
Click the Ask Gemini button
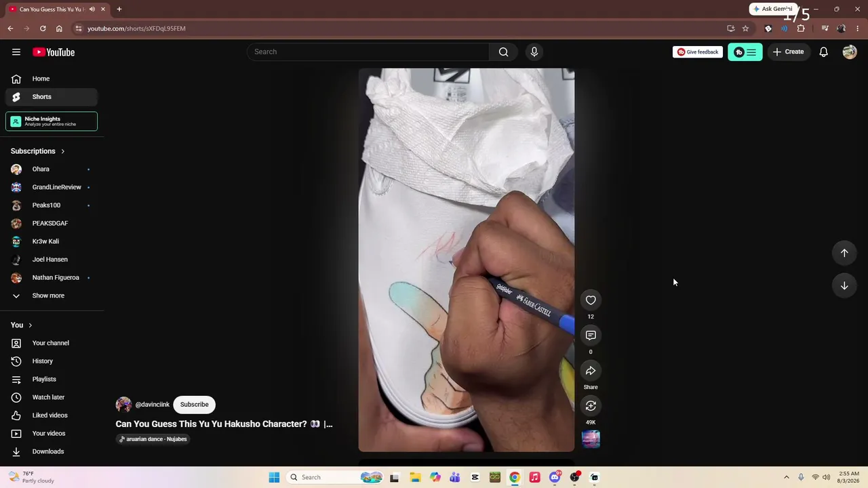point(772,9)
